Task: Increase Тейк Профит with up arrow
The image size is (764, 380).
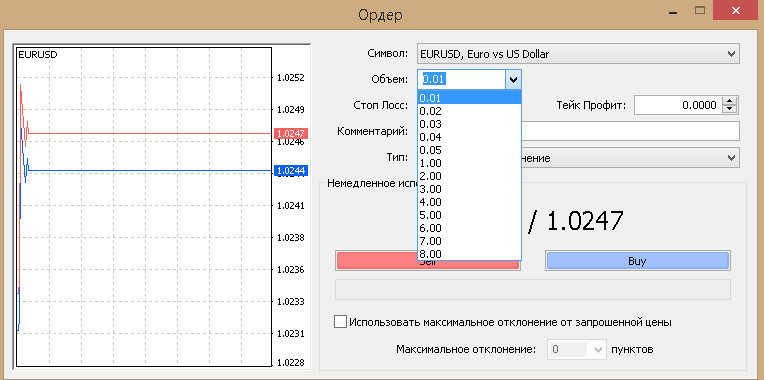Action: [729, 100]
